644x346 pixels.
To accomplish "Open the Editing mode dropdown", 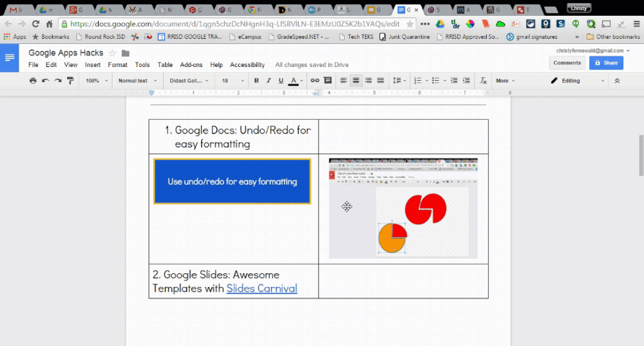I will click(578, 81).
